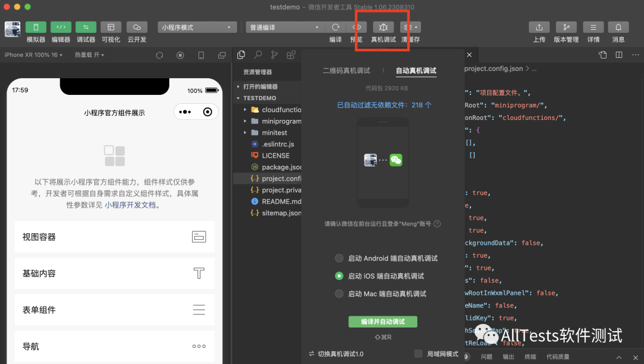This screenshot has width=644, height=364.
Task: Open the 表单组件 list item in simulator
Action: 114,310
